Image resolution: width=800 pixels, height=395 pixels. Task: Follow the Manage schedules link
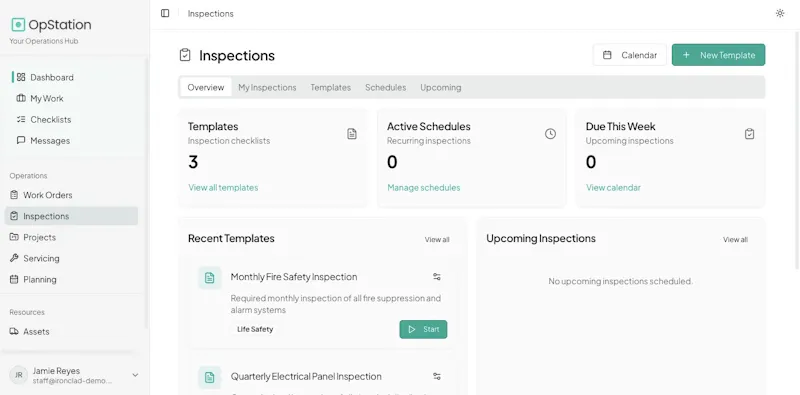pos(423,187)
